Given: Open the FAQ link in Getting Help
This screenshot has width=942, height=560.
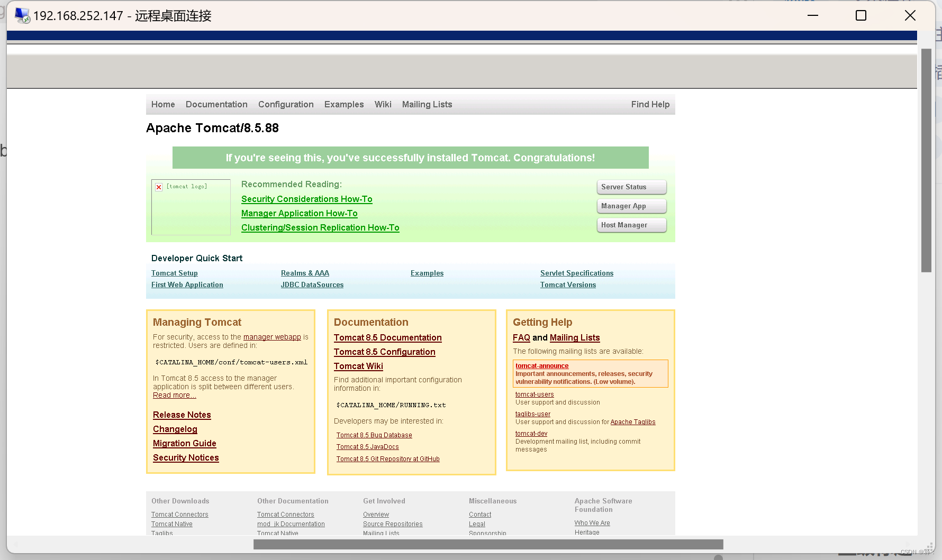Looking at the screenshot, I should click(521, 337).
